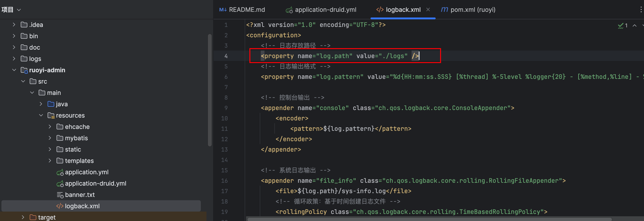Collapse the main folder
The height and width of the screenshot is (221, 644).
[32, 93]
